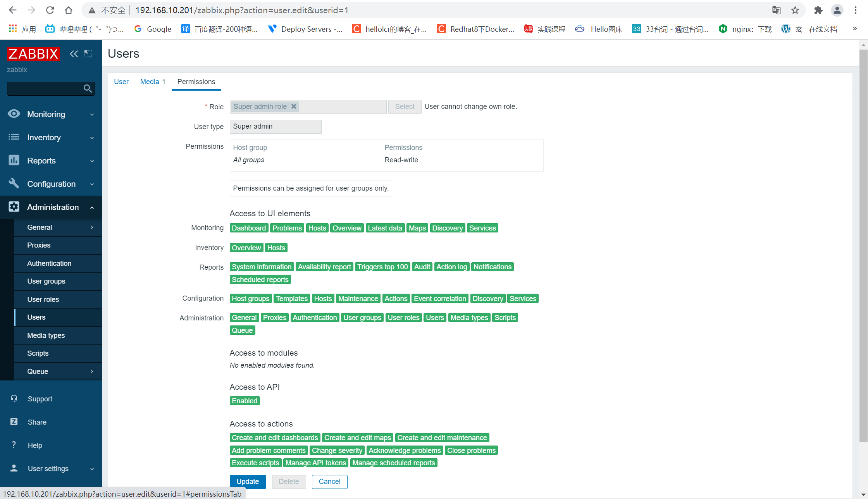Click the Share Z icon
This screenshot has height=499, width=868.
coord(14,422)
